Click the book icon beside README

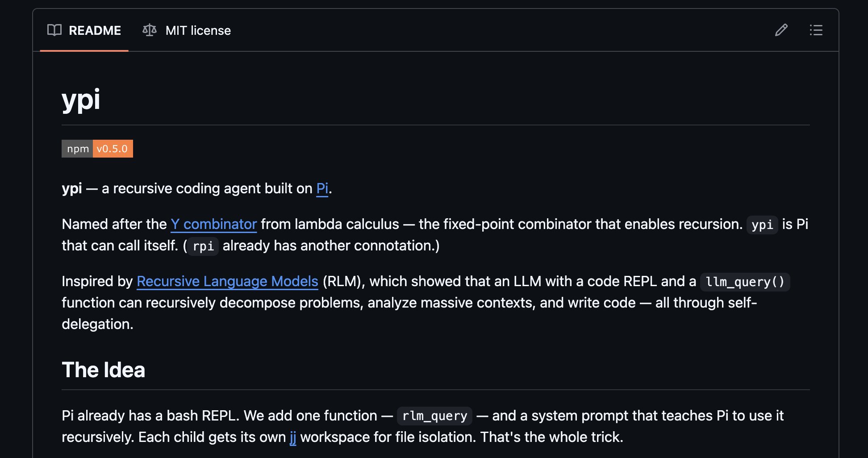click(54, 30)
